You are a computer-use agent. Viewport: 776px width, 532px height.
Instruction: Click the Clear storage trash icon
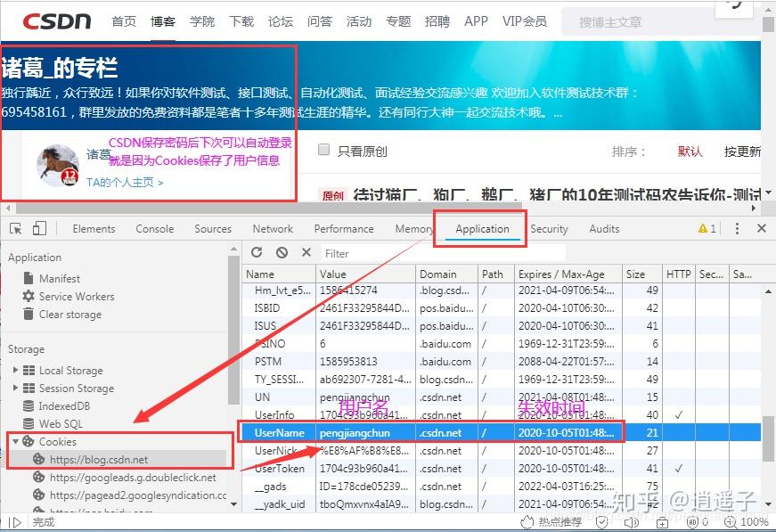pos(29,314)
